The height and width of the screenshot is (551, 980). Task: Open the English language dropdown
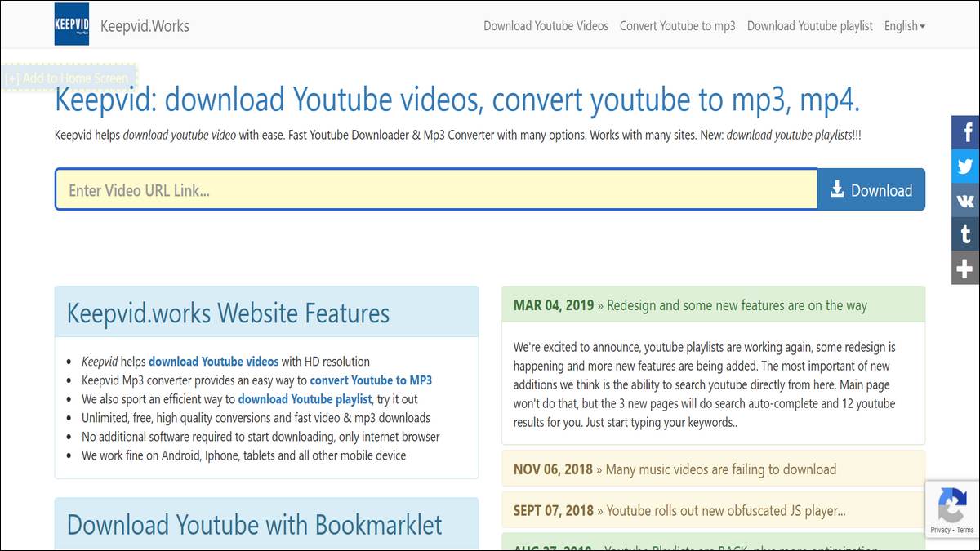coord(905,26)
